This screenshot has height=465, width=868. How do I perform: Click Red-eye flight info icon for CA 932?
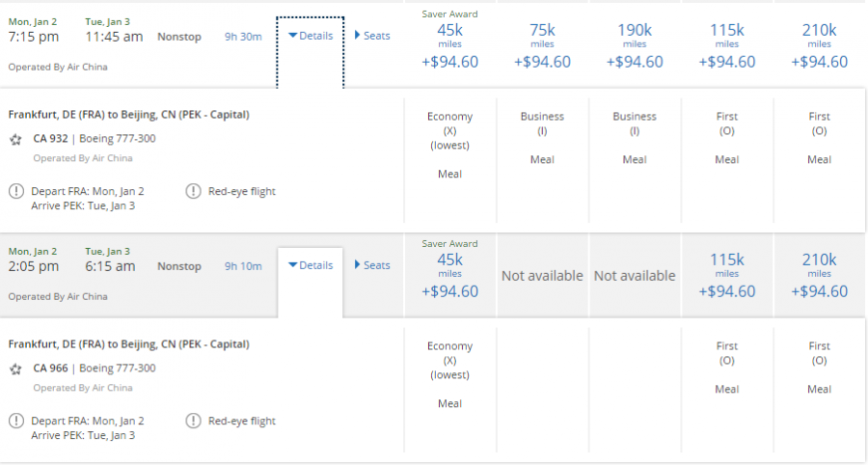193,191
